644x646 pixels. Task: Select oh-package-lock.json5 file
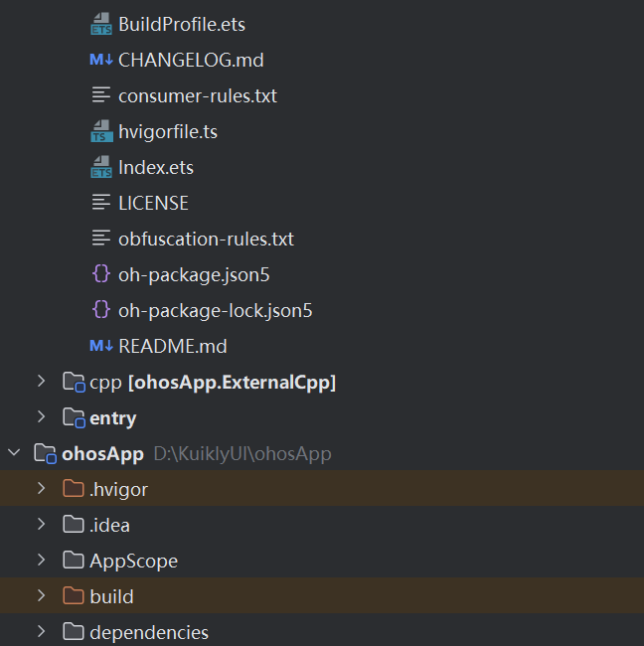pyautogui.click(x=216, y=311)
